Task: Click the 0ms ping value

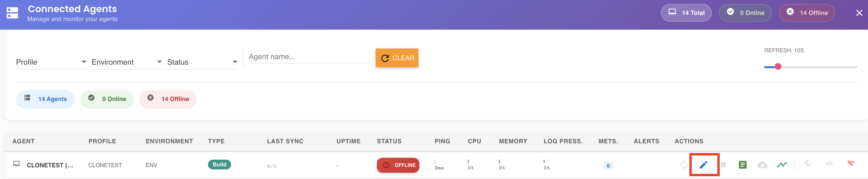Action: coord(439,168)
